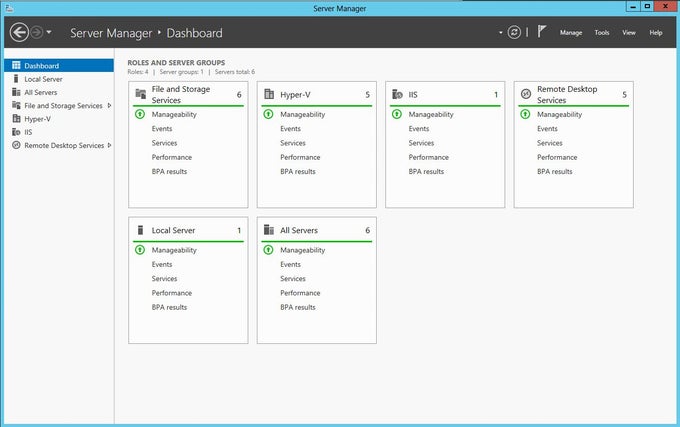Click green status icon in All Servers tile
Screen dimensions: 680x427
pos(268,250)
